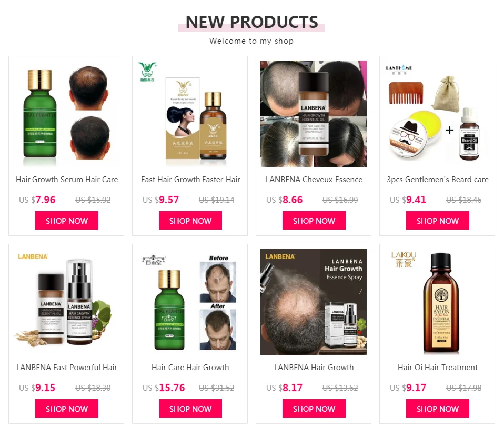The image size is (504, 436).
Task: Shop the LANBENA Fast Powerful Hair product
Action: [66, 408]
